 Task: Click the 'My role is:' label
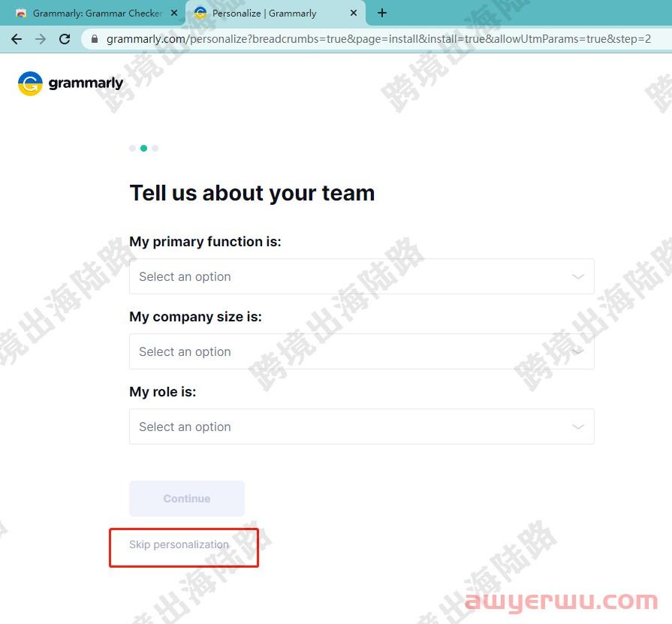click(163, 392)
